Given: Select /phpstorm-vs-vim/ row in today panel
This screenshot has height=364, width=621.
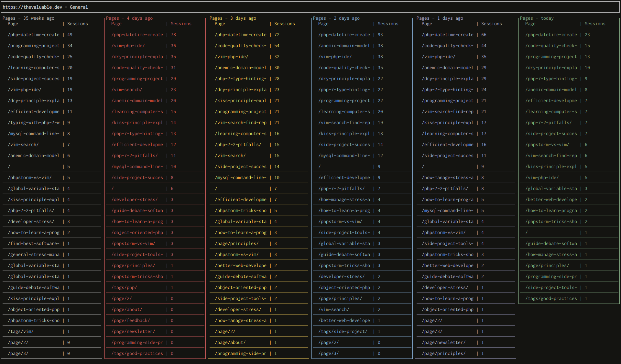Looking at the screenshot, I should pos(547,145).
